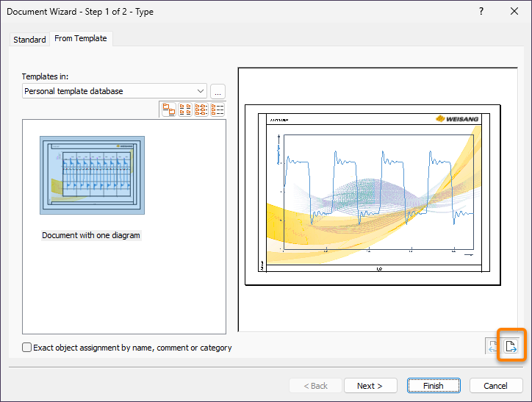
Task: Browse template databases with ellipsis button
Action: point(218,91)
